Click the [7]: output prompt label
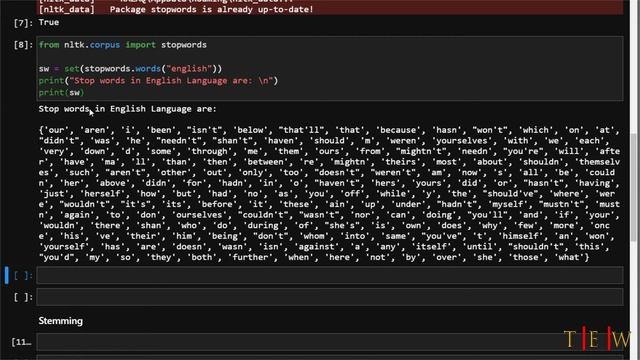The height and width of the screenshot is (360, 640). (x=23, y=23)
